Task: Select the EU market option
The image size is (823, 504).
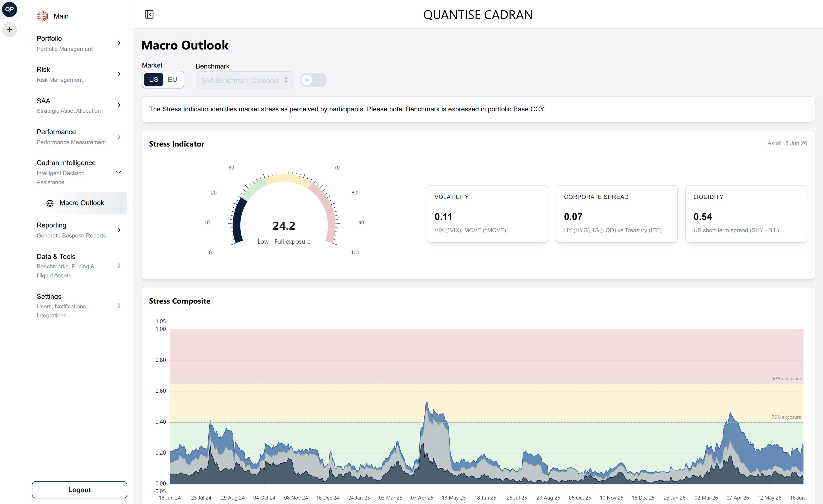Action: 172,79
